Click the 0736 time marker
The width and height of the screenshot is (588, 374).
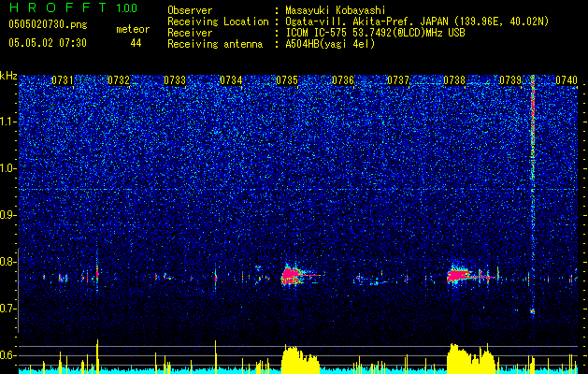click(343, 80)
